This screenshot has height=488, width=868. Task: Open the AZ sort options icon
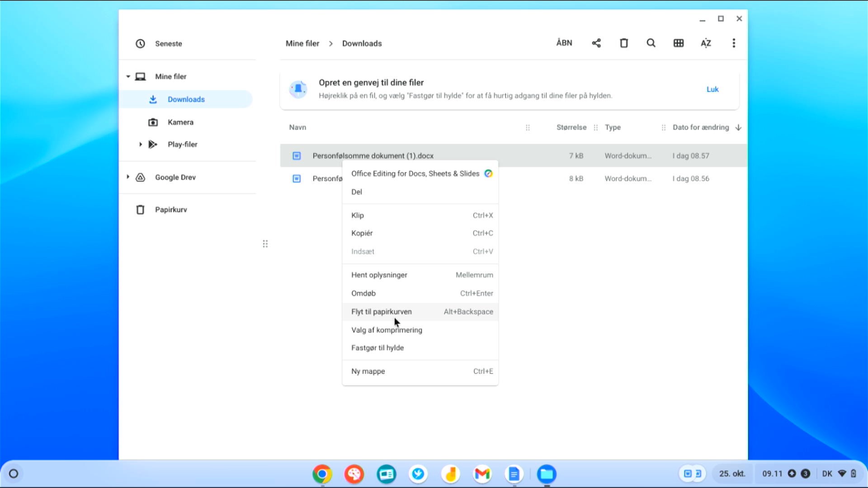(706, 43)
